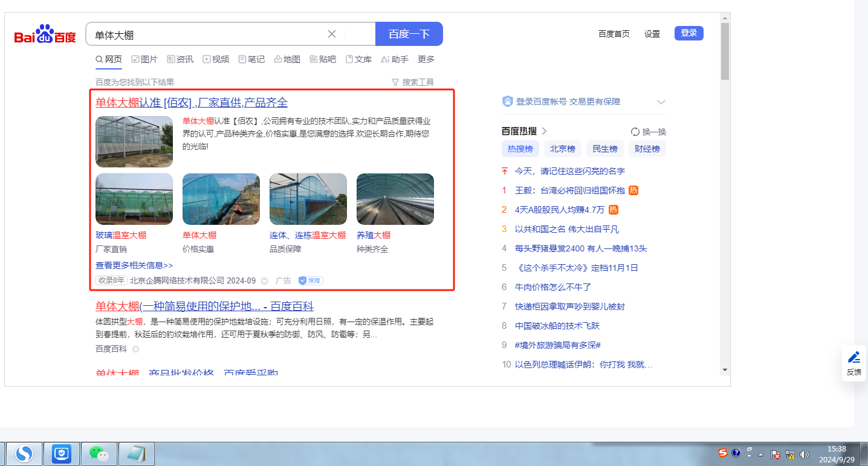This screenshot has height=466, width=868.
Task: Click the 换一换 refresh icon
Action: click(635, 132)
